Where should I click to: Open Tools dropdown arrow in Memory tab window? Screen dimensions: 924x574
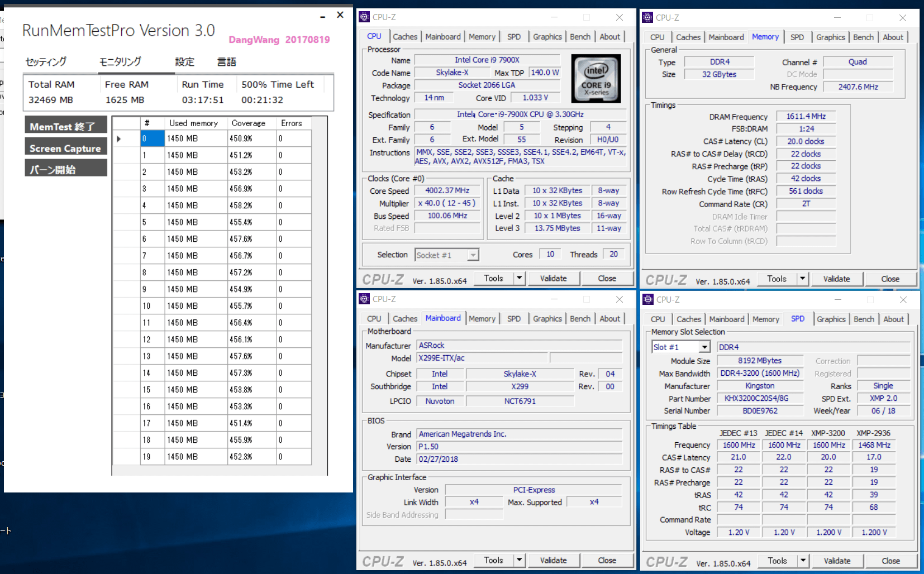803,279
